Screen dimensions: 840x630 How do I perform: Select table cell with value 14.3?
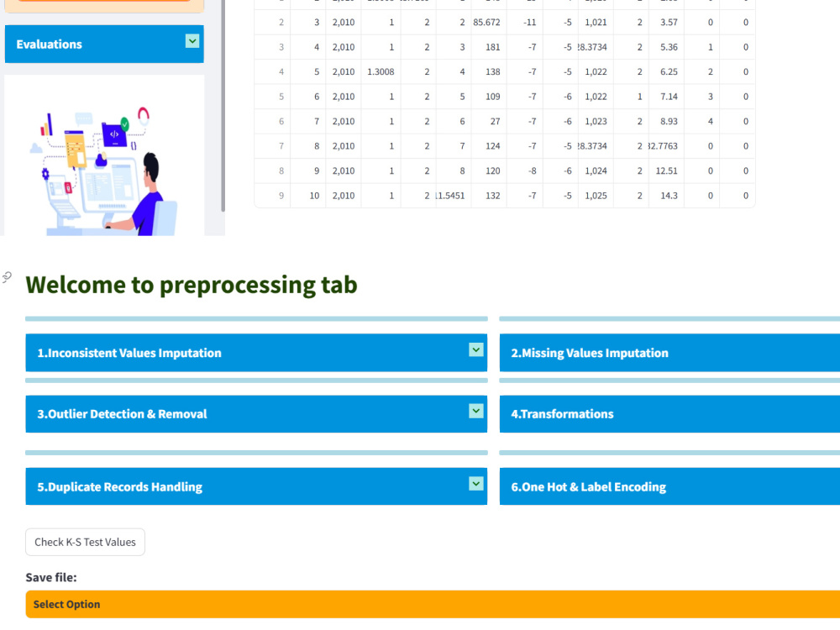(x=666, y=196)
